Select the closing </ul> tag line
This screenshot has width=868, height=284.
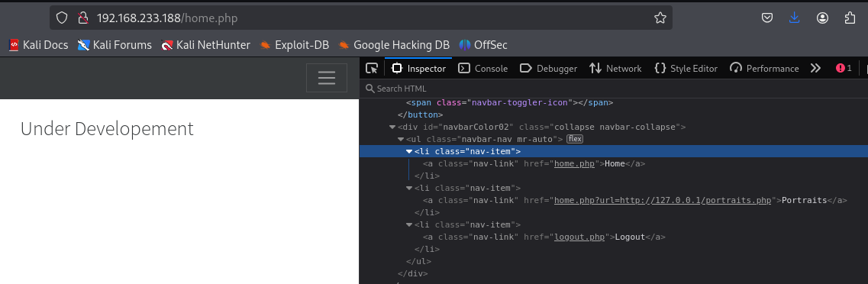418,261
